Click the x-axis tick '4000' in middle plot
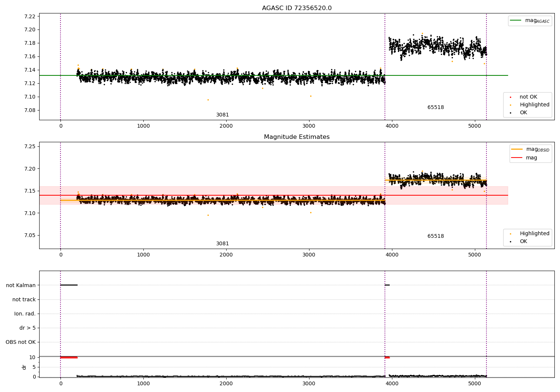The height and width of the screenshot is (392, 560). (392, 255)
